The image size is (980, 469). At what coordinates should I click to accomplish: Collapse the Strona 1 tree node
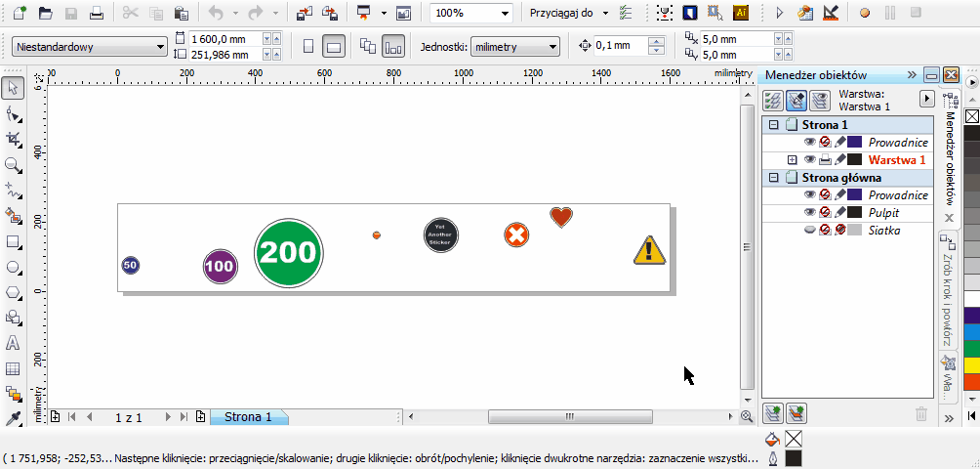point(774,125)
